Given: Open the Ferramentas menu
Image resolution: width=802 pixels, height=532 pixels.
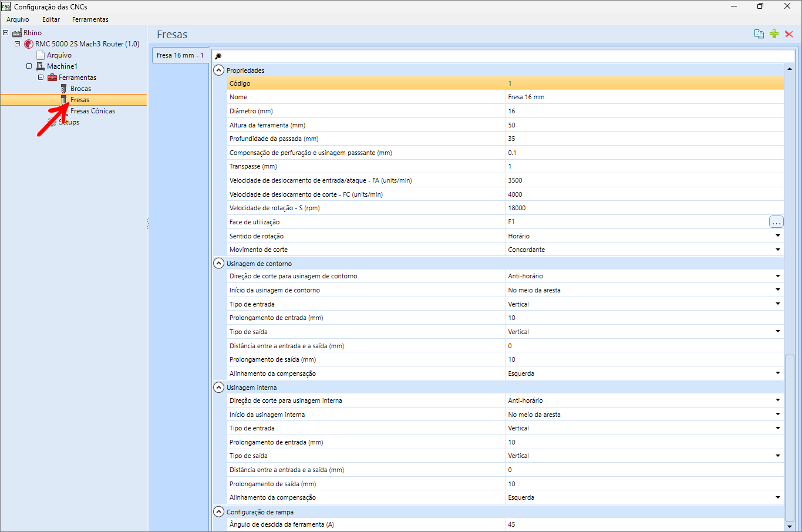Looking at the screenshot, I should coord(90,19).
